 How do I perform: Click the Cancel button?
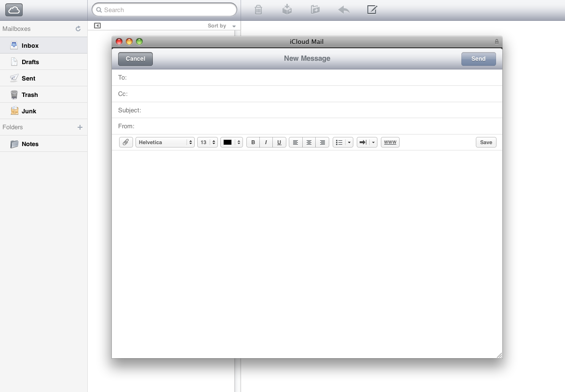(135, 59)
